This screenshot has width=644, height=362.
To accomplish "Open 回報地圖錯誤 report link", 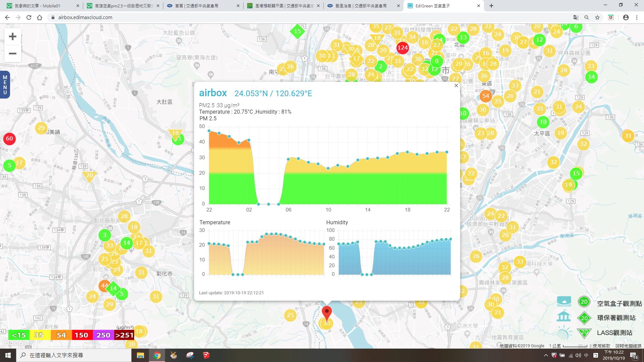I will click(628, 346).
